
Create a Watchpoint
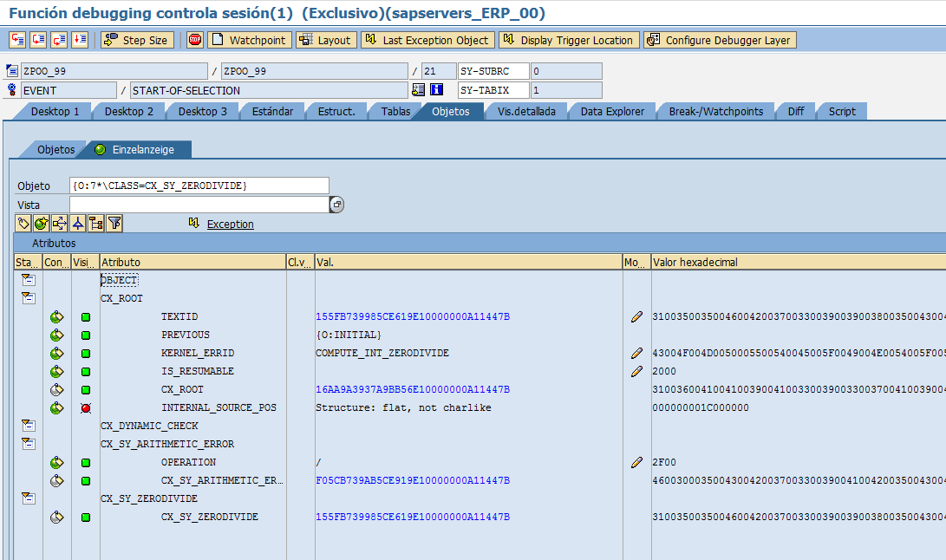[250, 40]
